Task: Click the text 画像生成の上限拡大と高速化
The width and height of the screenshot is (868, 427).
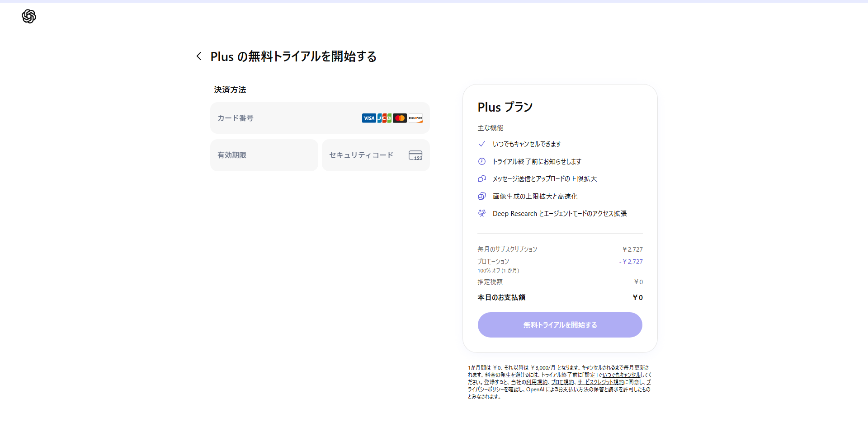Action: pyautogui.click(x=535, y=196)
